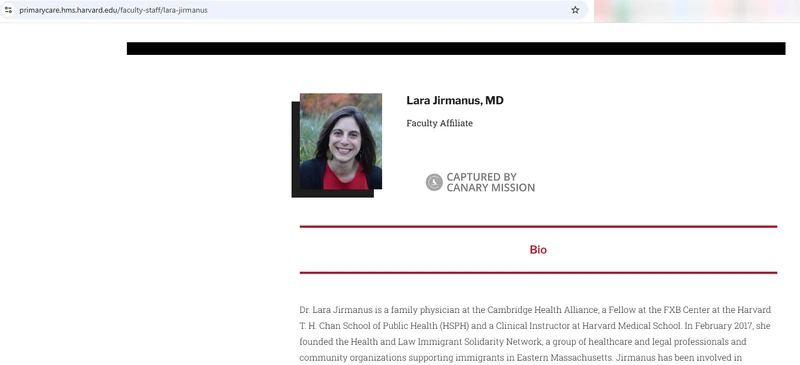Click the Faculty Affiliate title text
800x365 pixels.
pyautogui.click(x=439, y=124)
